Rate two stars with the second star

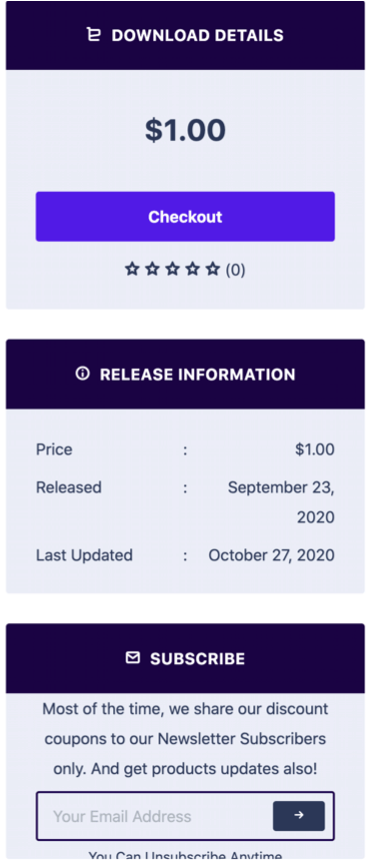pos(152,269)
